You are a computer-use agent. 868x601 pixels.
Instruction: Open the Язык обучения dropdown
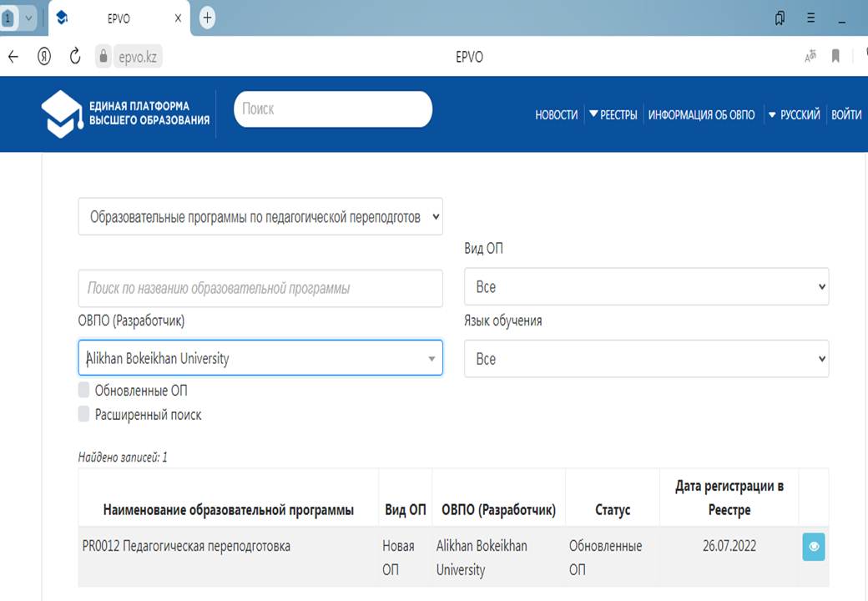[x=646, y=359]
